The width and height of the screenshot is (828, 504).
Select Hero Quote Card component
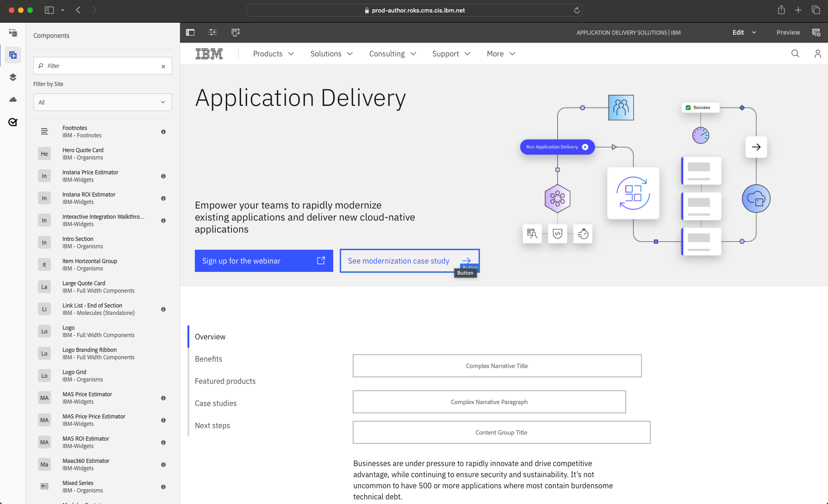(x=103, y=154)
